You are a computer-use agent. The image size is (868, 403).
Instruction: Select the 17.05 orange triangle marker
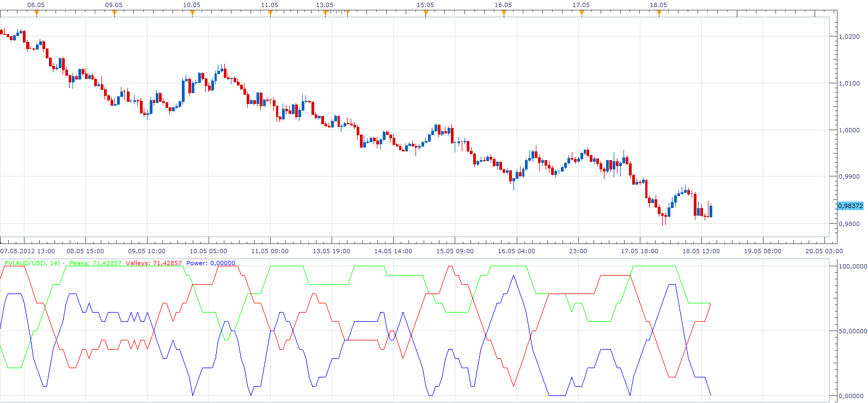(x=582, y=13)
